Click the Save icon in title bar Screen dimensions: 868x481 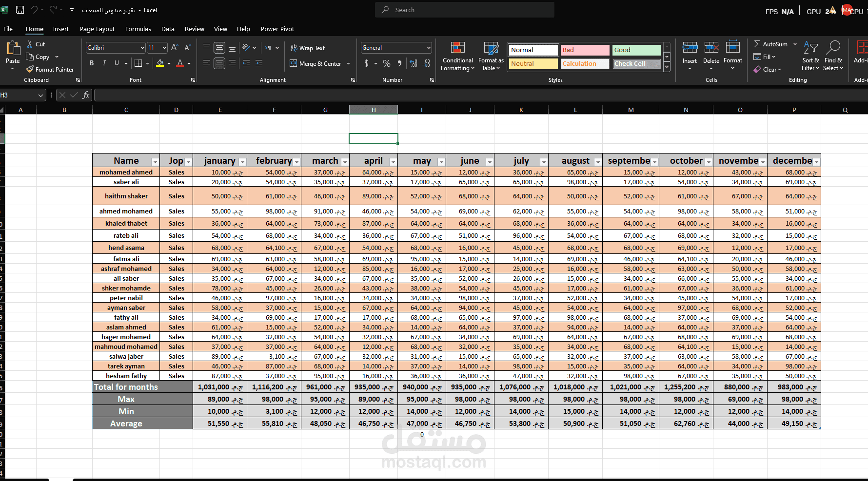click(x=20, y=10)
